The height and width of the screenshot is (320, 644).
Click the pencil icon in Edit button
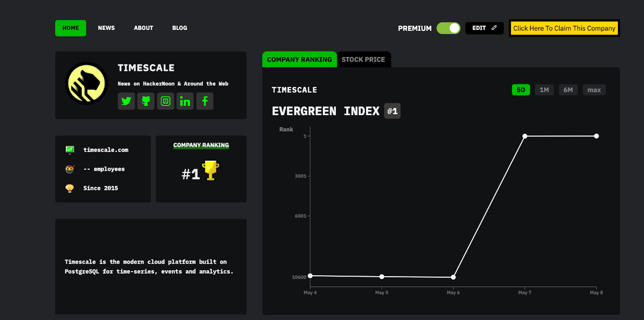point(494,28)
